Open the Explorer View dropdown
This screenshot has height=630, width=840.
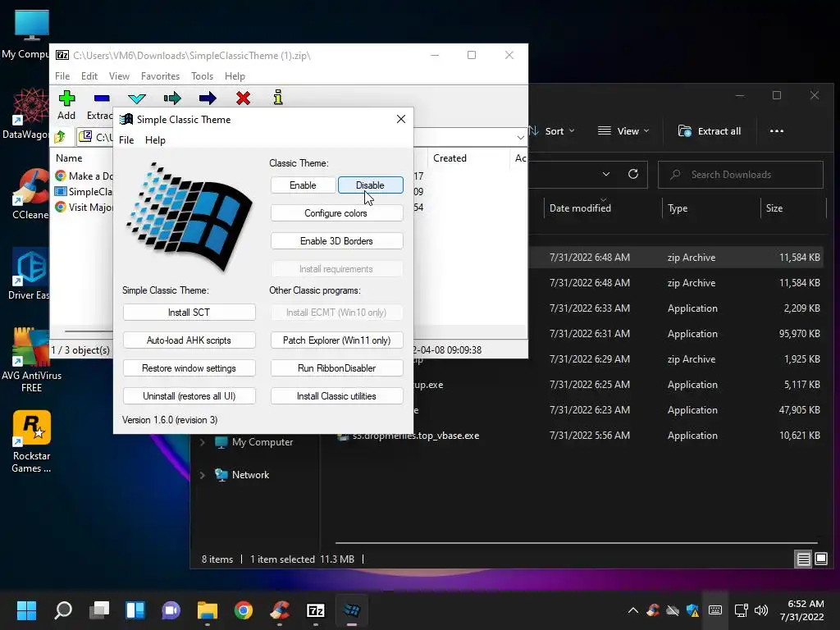pyautogui.click(x=623, y=131)
